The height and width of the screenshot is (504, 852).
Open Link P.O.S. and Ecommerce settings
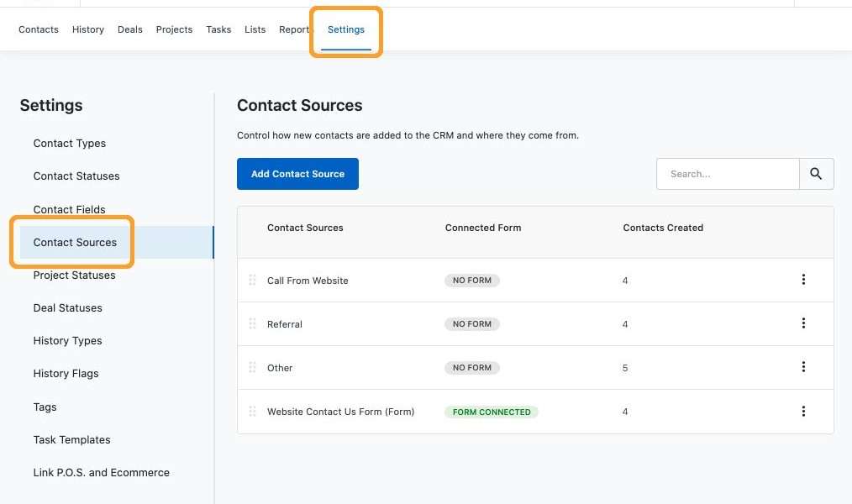pyautogui.click(x=101, y=472)
